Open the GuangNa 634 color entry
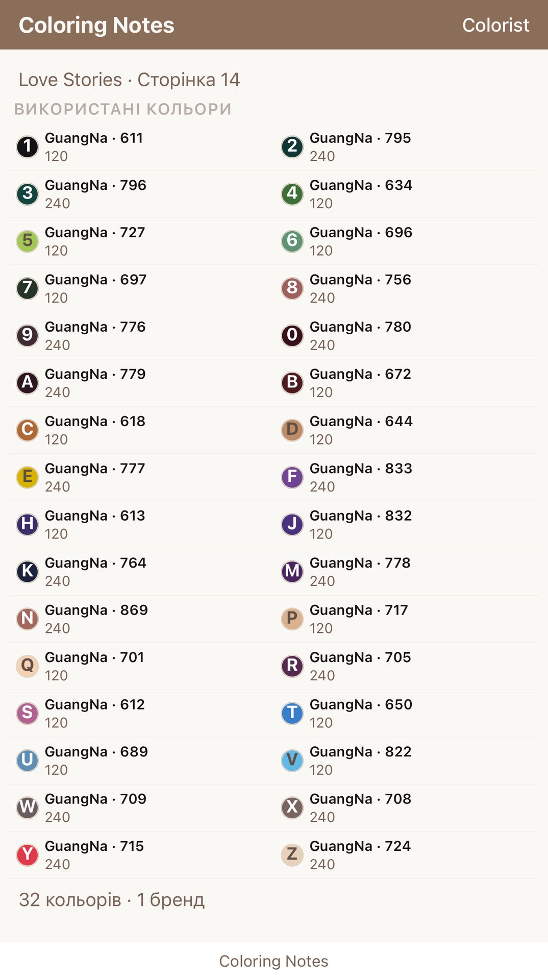 [407, 194]
